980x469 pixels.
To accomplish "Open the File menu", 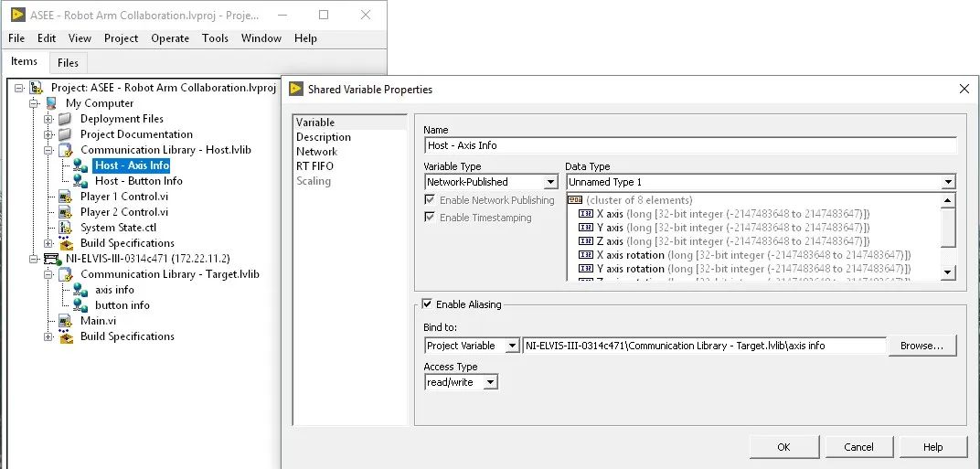I will (x=16, y=38).
